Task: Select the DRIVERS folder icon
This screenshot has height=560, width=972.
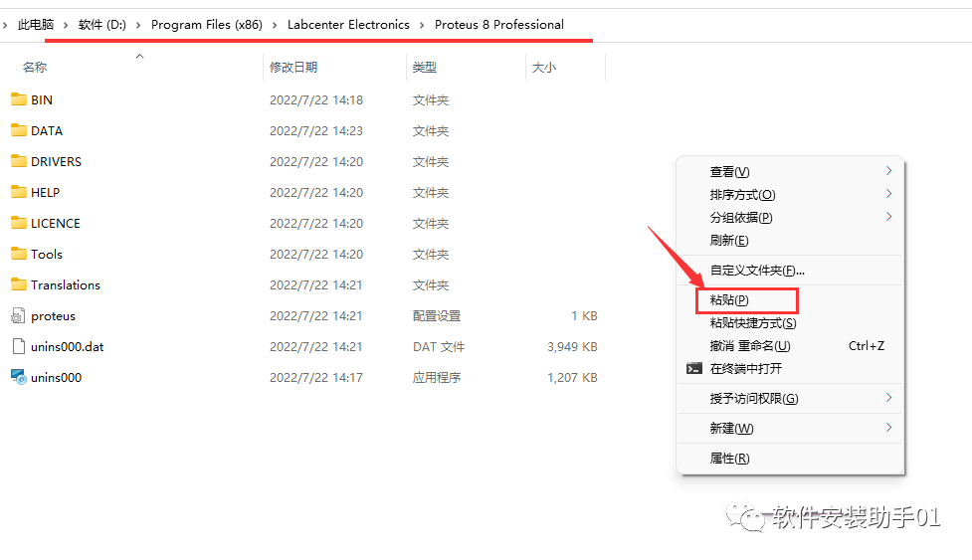Action: coord(19,161)
